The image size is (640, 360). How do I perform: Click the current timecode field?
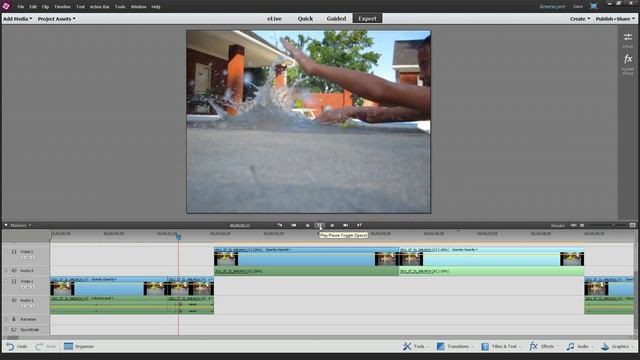(x=240, y=226)
